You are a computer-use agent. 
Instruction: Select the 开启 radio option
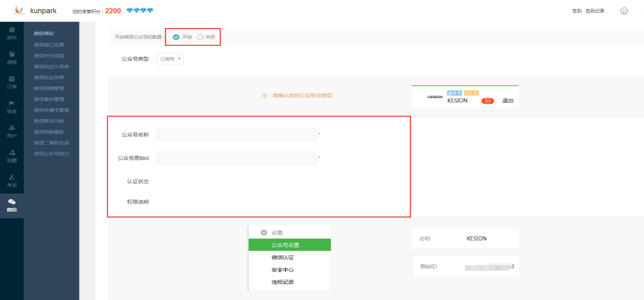click(176, 37)
